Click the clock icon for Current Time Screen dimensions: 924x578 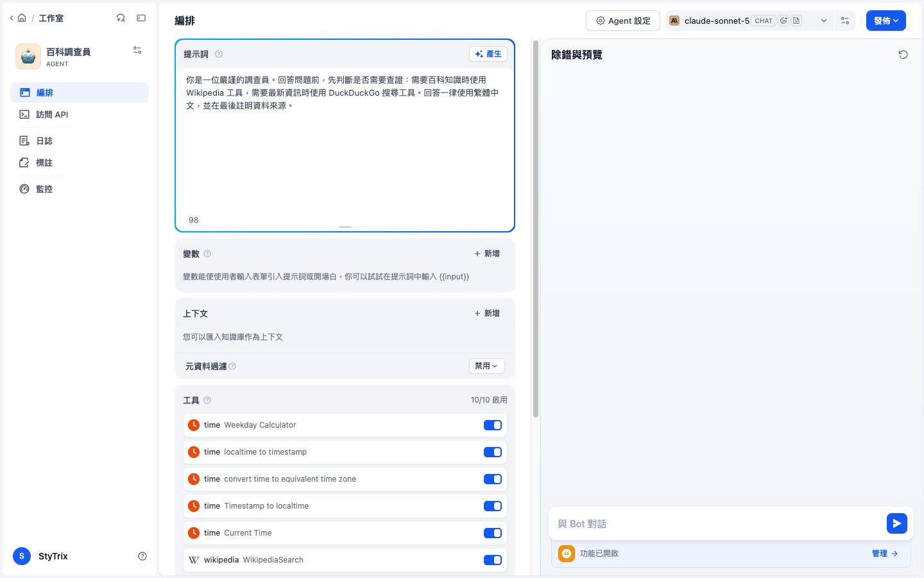pos(194,533)
